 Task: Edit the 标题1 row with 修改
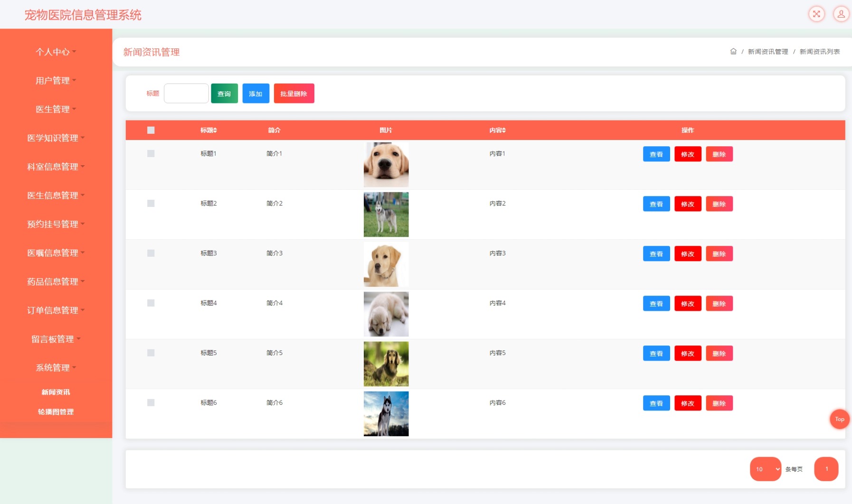click(688, 154)
